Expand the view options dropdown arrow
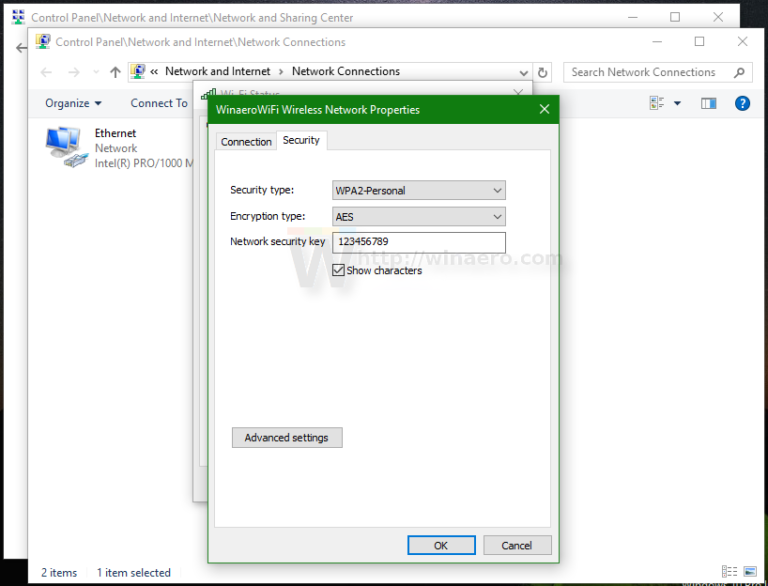This screenshot has height=586, width=768. tap(677, 103)
